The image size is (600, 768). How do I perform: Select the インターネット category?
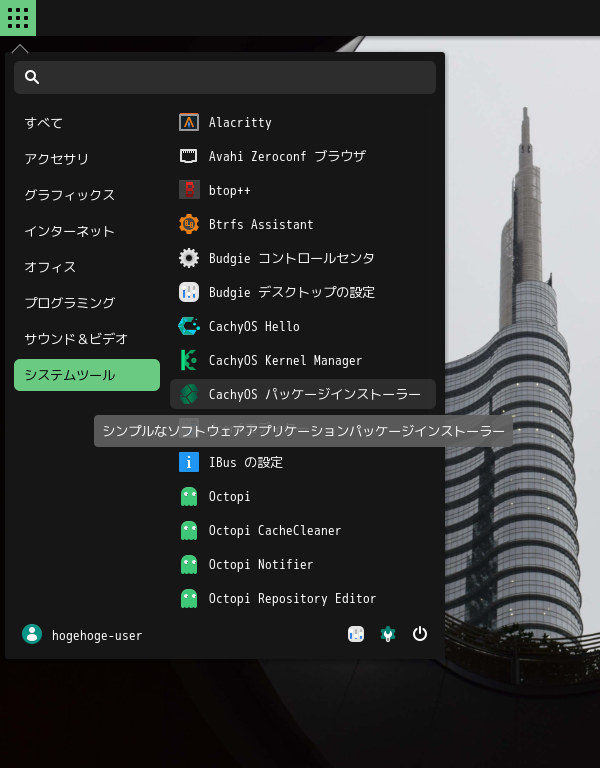[87, 231]
